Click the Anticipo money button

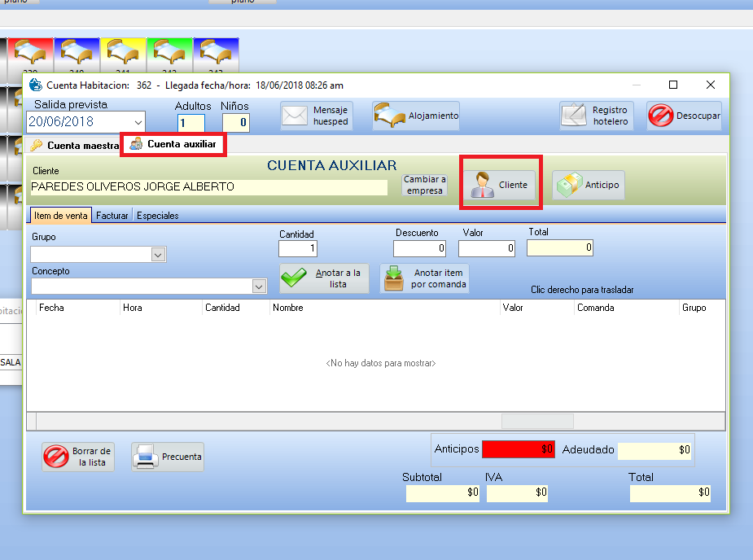(588, 185)
